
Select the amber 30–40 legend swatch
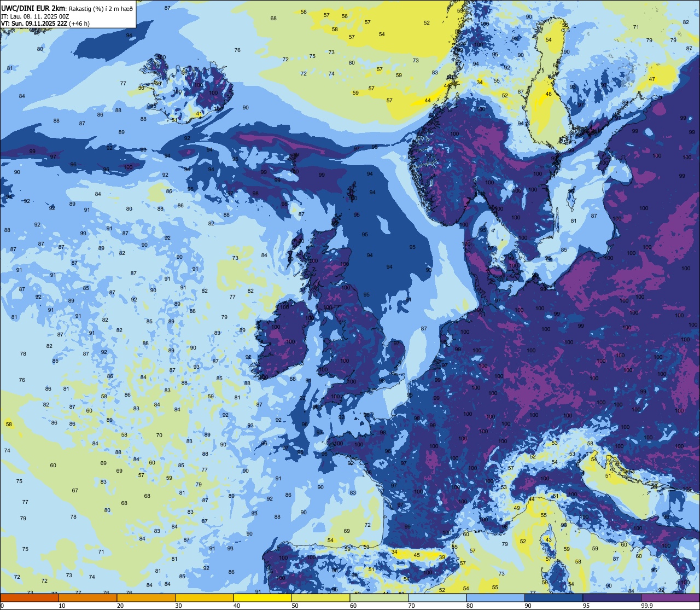[204, 597]
